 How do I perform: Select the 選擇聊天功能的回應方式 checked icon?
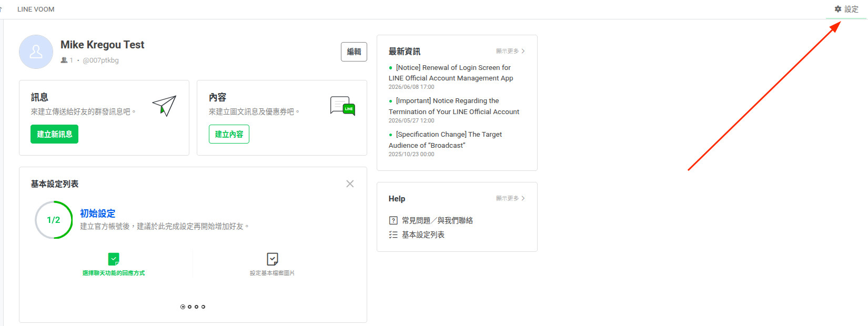(114, 259)
